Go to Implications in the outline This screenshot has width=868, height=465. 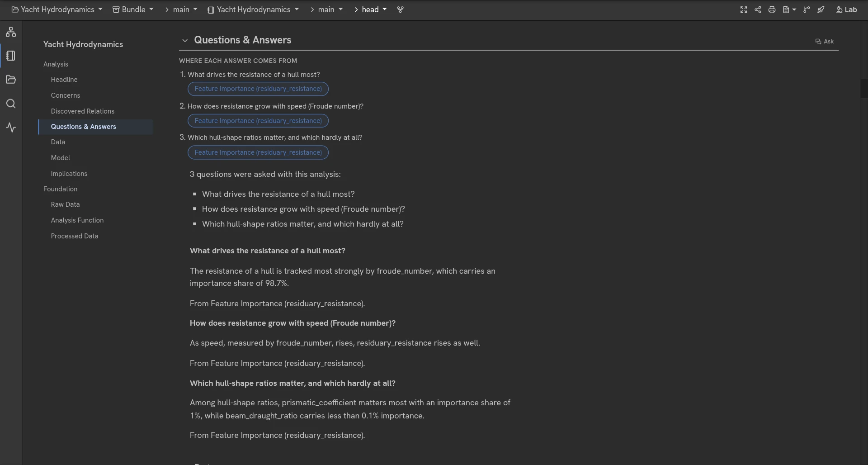click(x=69, y=174)
